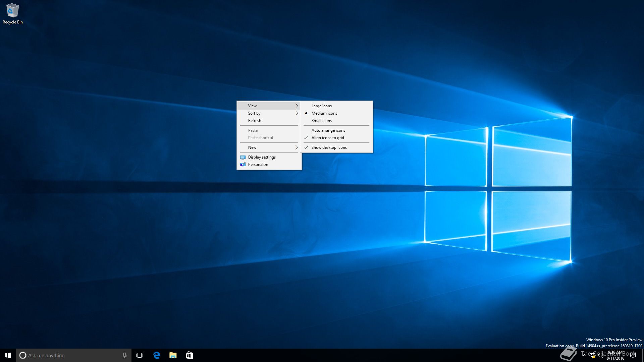Open Task View from the taskbar
Screen dimensions: 644x362
click(140, 355)
